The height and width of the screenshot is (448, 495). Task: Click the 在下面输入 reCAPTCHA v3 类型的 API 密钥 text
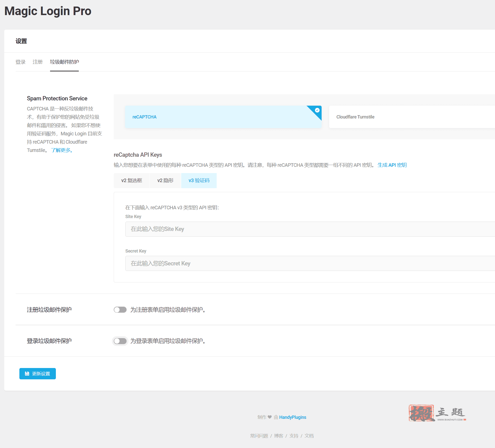coord(172,208)
